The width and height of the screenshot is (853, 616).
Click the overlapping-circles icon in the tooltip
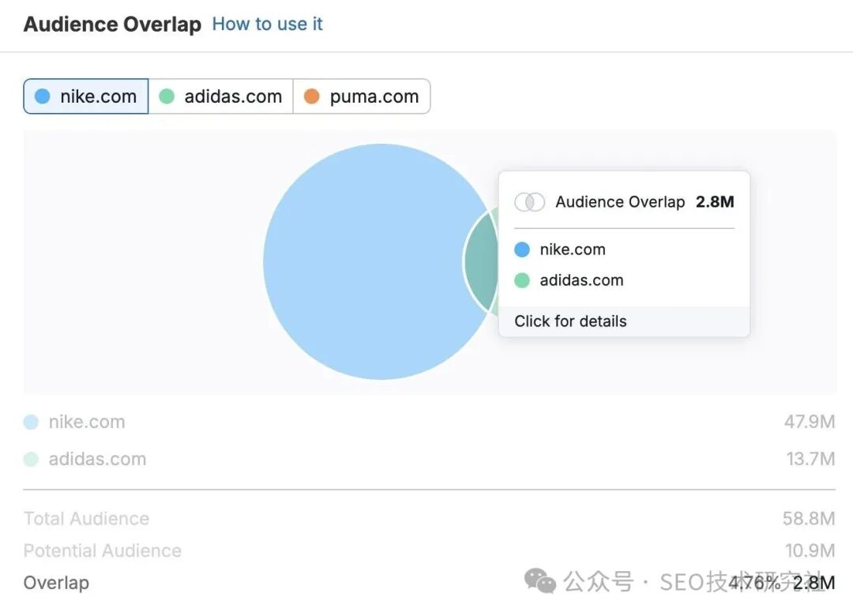pos(529,202)
